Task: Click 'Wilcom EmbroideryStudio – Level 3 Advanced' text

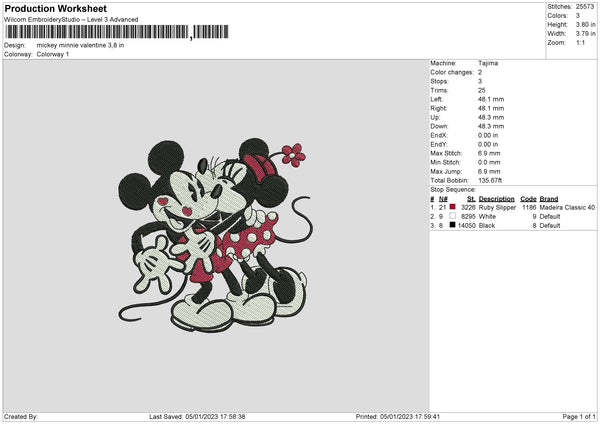Action: (x=71, y=20)
